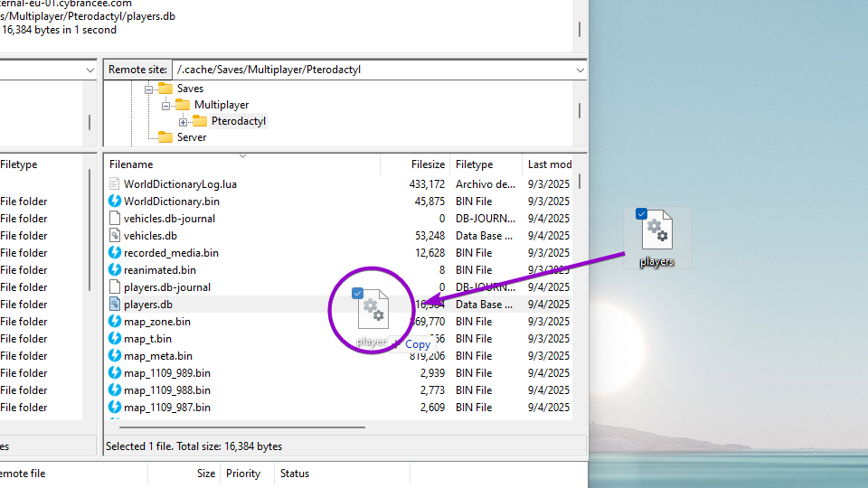Click the Archivo de... filetype cell
Screen dimensions: 868x488
(x=486, y=184)
